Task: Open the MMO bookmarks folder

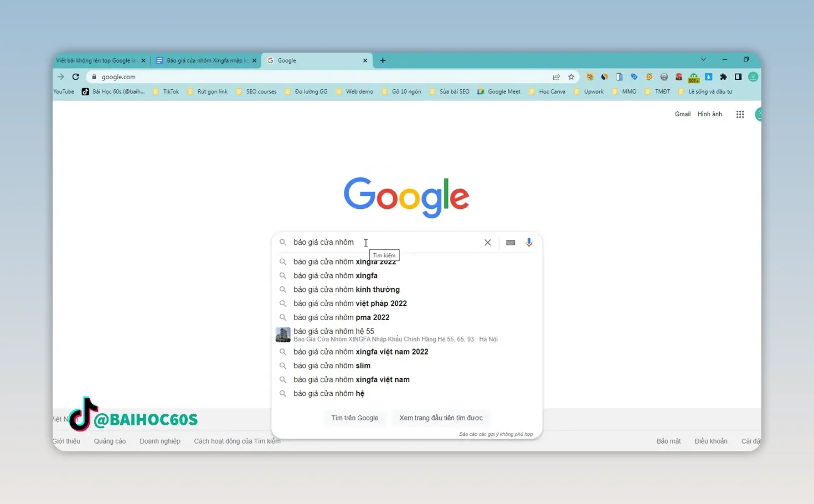Action: tap(624, 91)
